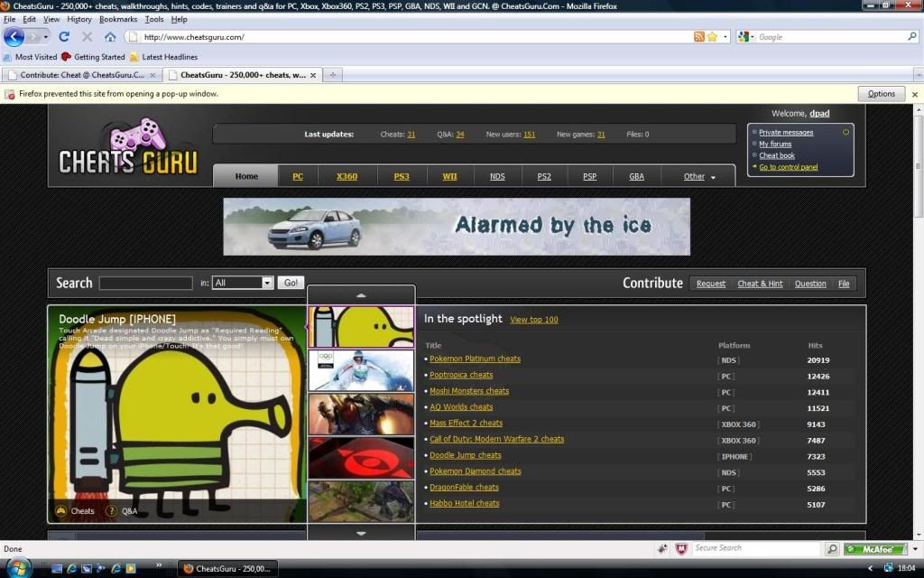Click the McAfee Secure Search magnifier button

point(831,548)
